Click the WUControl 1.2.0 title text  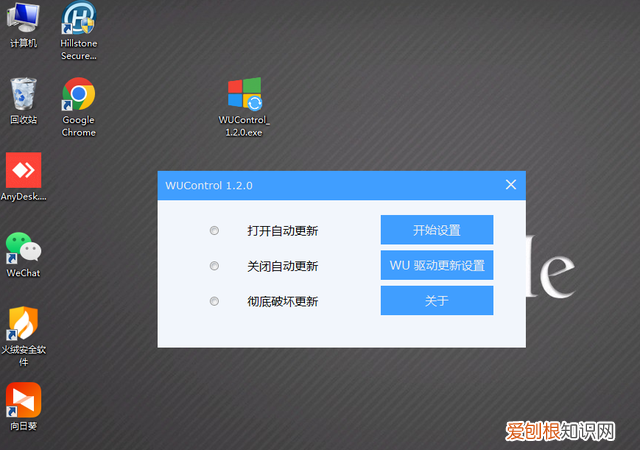(x=209, y=185)
